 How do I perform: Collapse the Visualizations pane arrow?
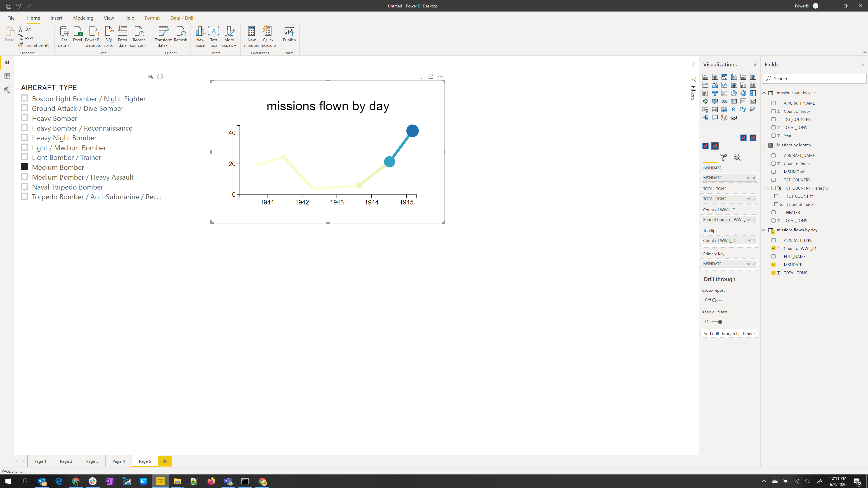coord(755,64)
